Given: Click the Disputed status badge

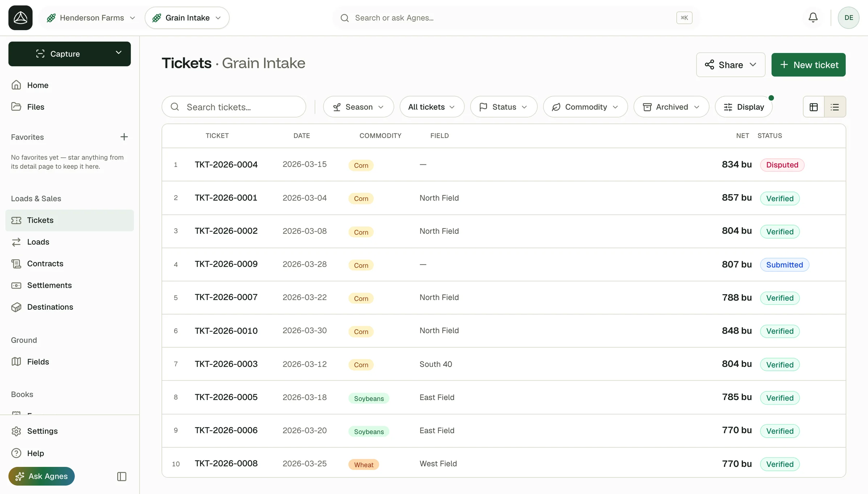Looking at the screenshot, I should pyautogui.click(x=782, y=165).
